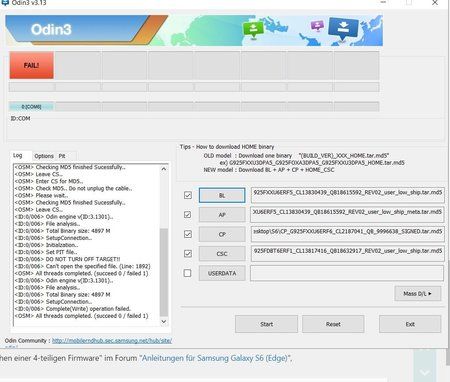The width and height of the screenshot is (450, 382).
Task: Click the AP file button
Action: [222, 215]
